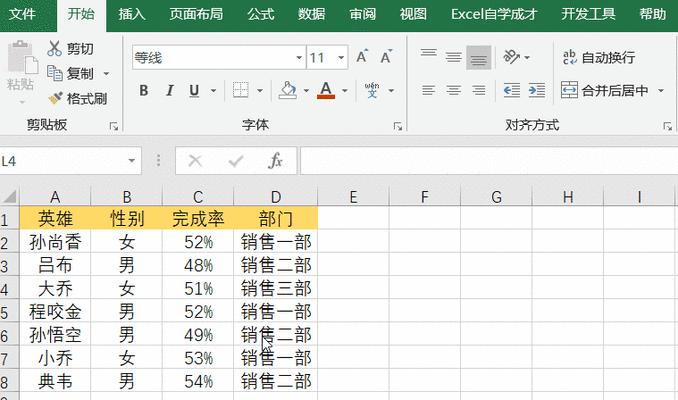Click the Select All corner triangle
Image resolution: width=678 pixels, height=400 pixels.
click(x=10, y=197)
